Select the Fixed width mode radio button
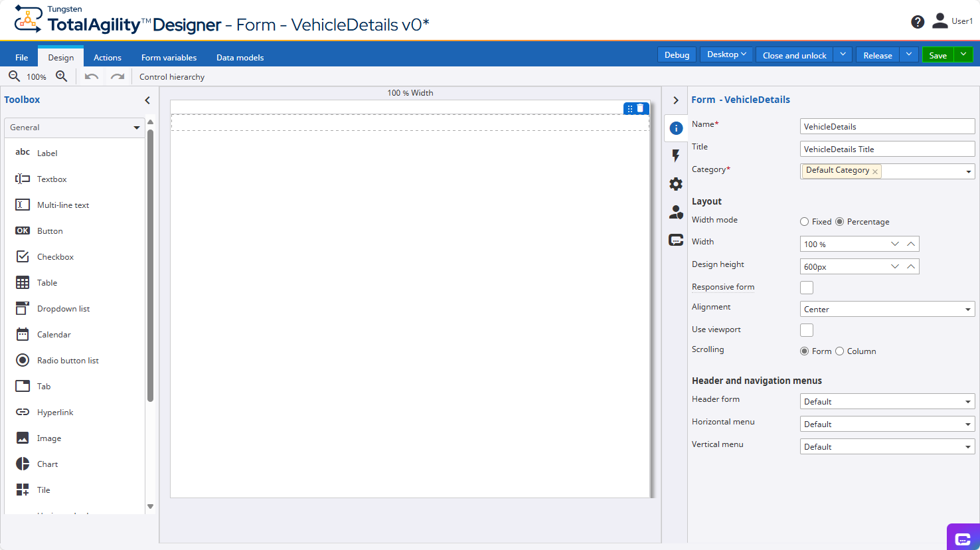 click(805, 222)
